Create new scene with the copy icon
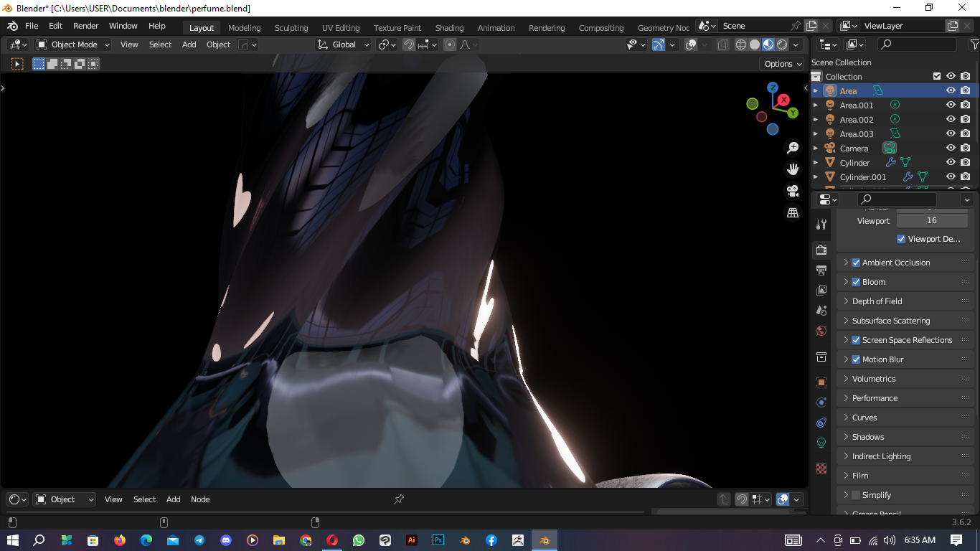 [811, 26]
